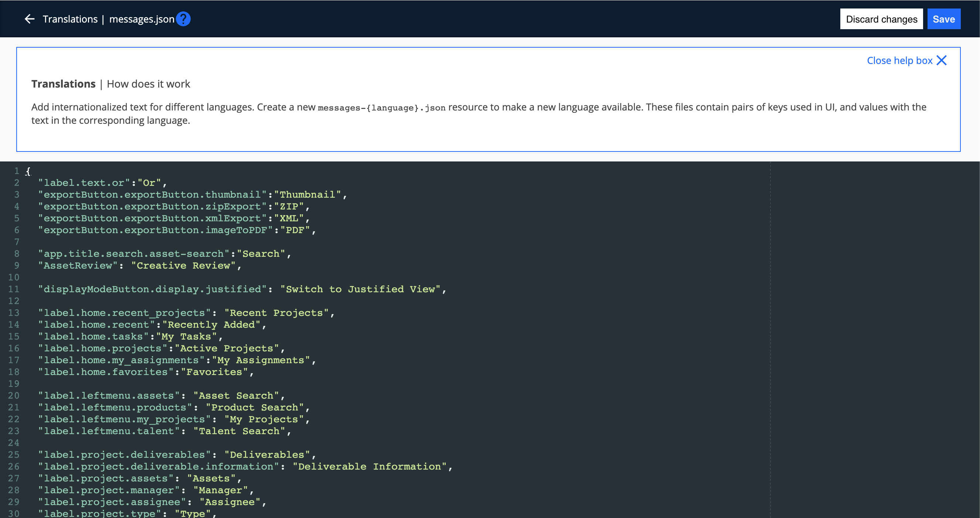Click the "Active Projects" value
Screen dimensions: 980x518
tap(227, 348)
